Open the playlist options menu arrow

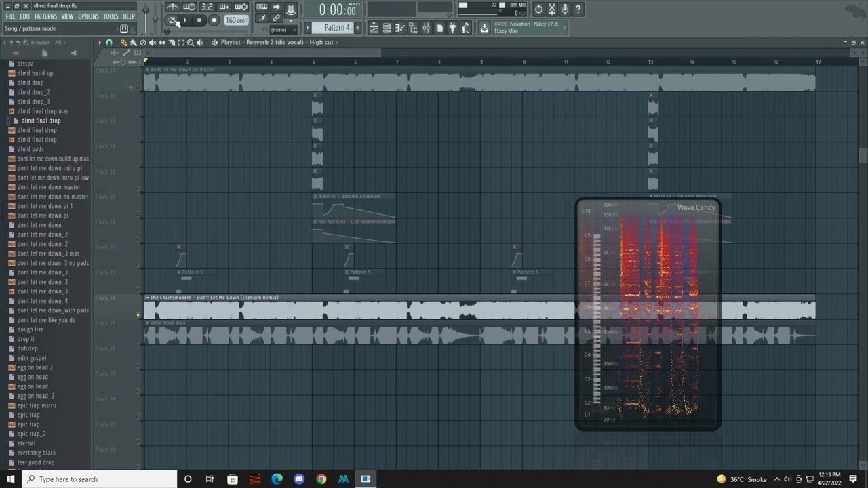pyautogui.click(x=100, y=43)
